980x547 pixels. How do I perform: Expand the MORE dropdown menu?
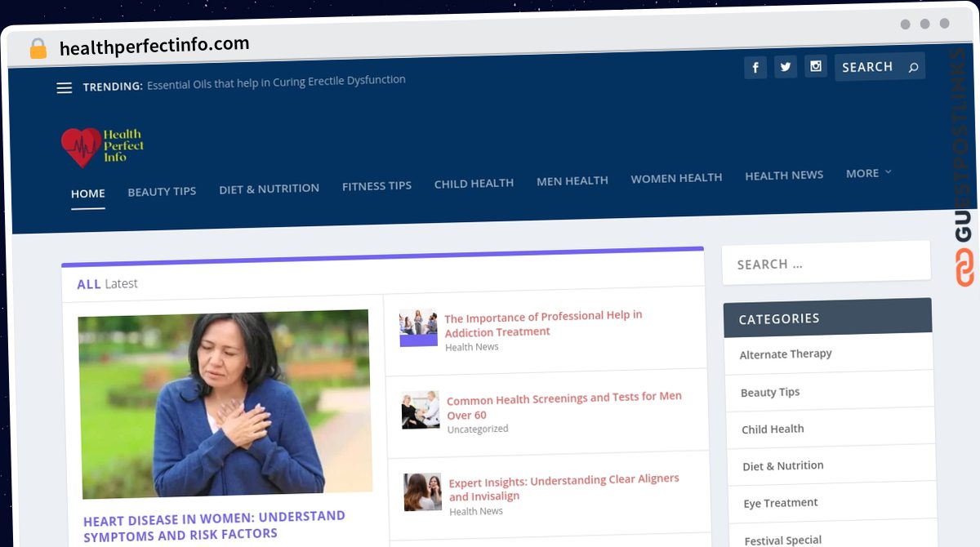pos(868,173)
